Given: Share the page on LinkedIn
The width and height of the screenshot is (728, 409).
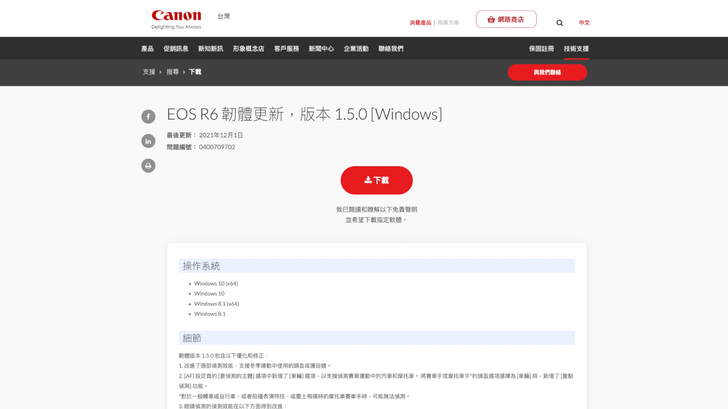Looking at the screenshot, I should (148, 141).
